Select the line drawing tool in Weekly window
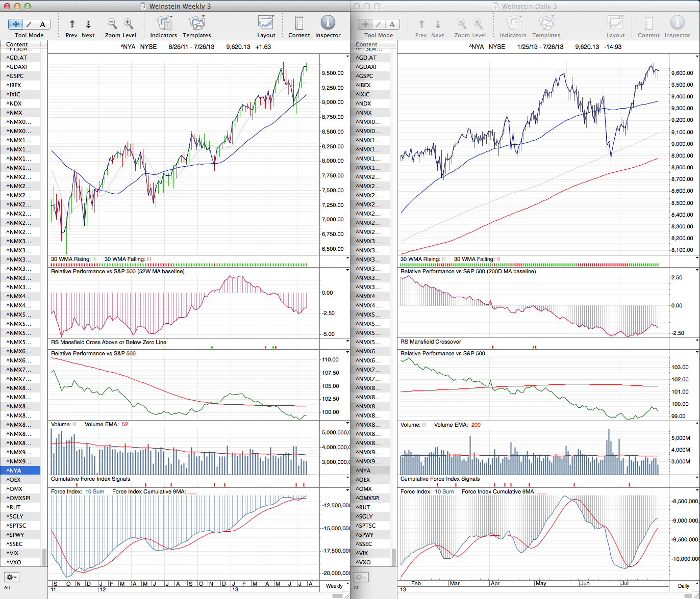 tap(29, 24)
